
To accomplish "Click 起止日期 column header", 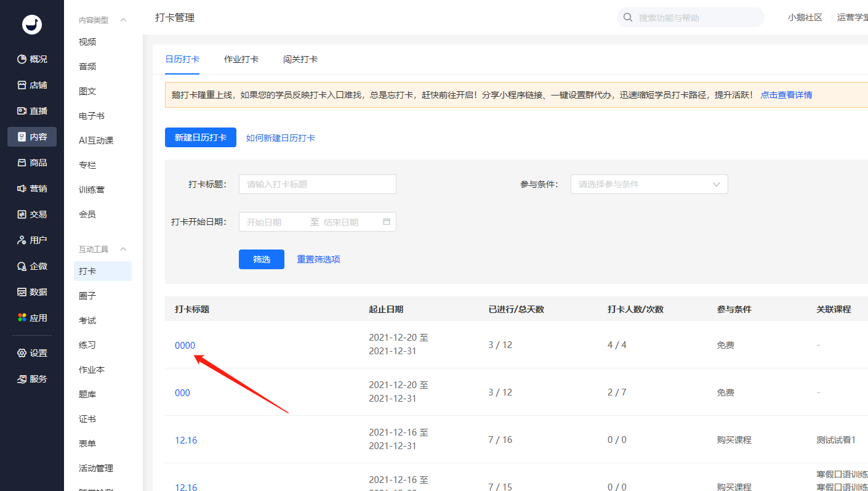I will click(x=386, y=309).
